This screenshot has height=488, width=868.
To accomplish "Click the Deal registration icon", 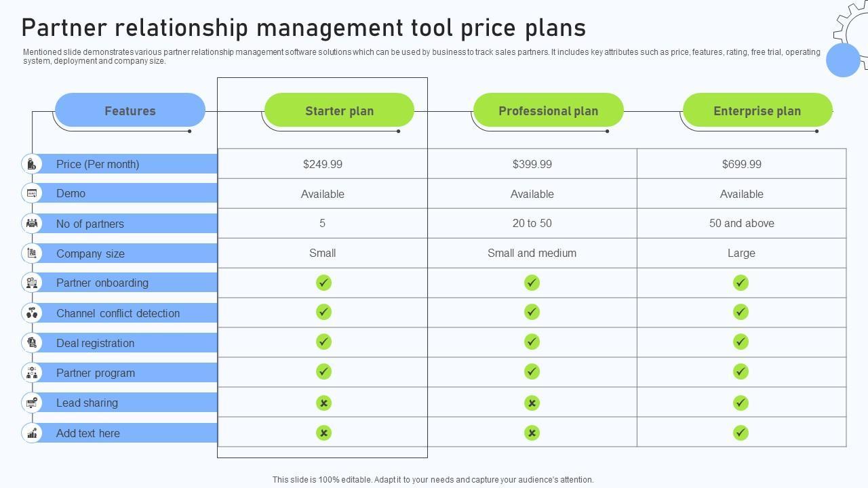I will click(32, 343).
